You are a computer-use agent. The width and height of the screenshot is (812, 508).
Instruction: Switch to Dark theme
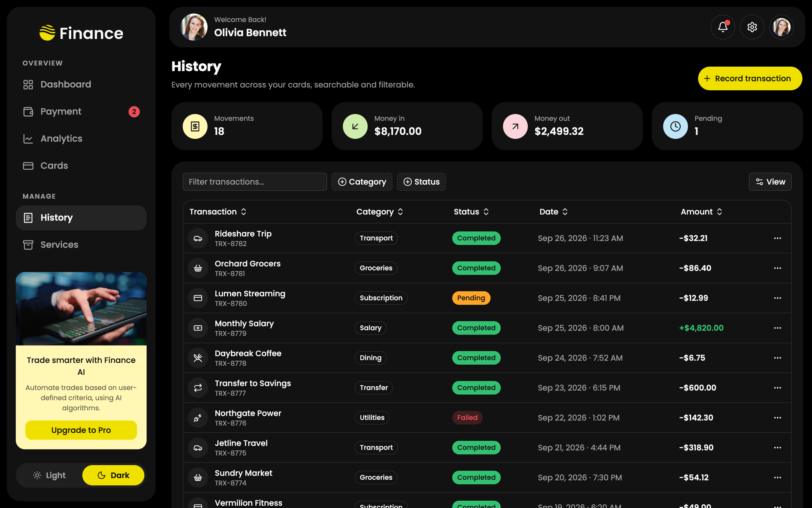click(113, 475)
